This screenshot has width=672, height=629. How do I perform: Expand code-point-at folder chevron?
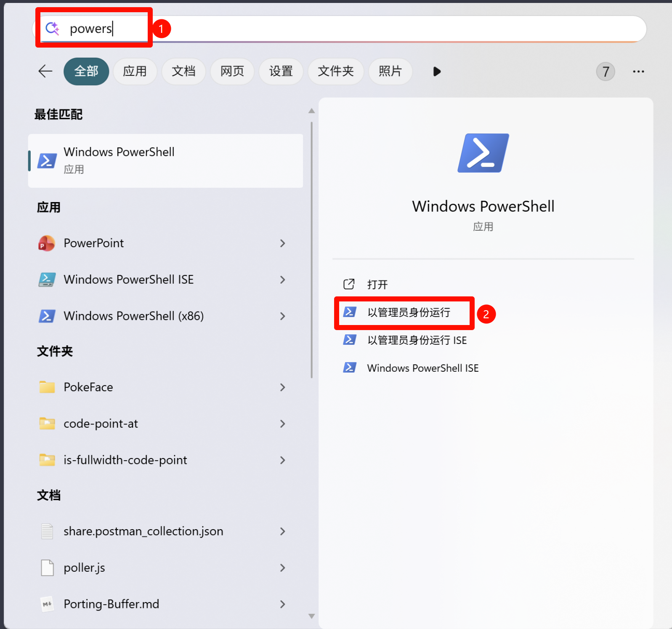tap(282, 424)
